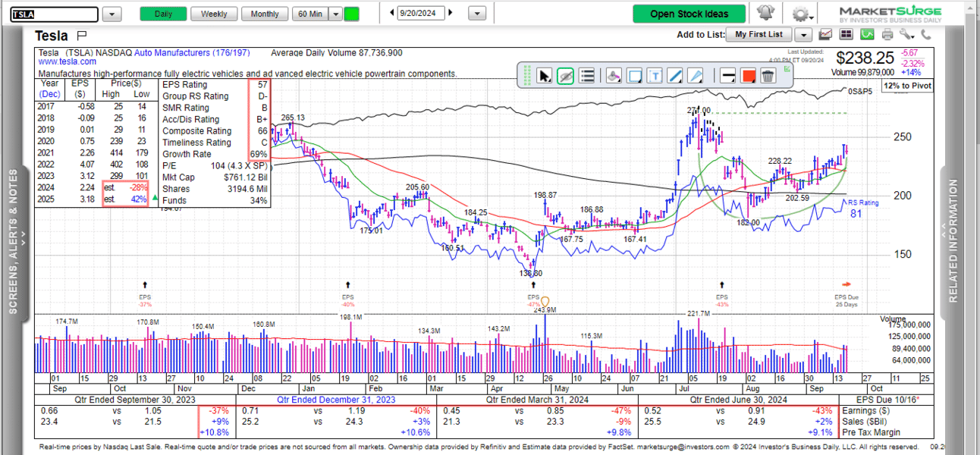The image size is (980, 455).
Task: Select the text annotation tool
Action: pos(655,76)
